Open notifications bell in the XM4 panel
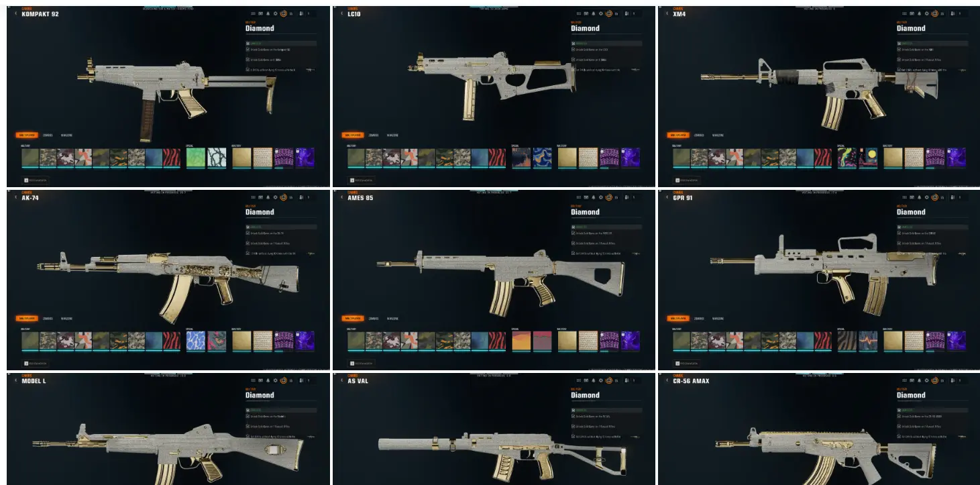This screenshot has width=980, height=485. click(919, 13)
